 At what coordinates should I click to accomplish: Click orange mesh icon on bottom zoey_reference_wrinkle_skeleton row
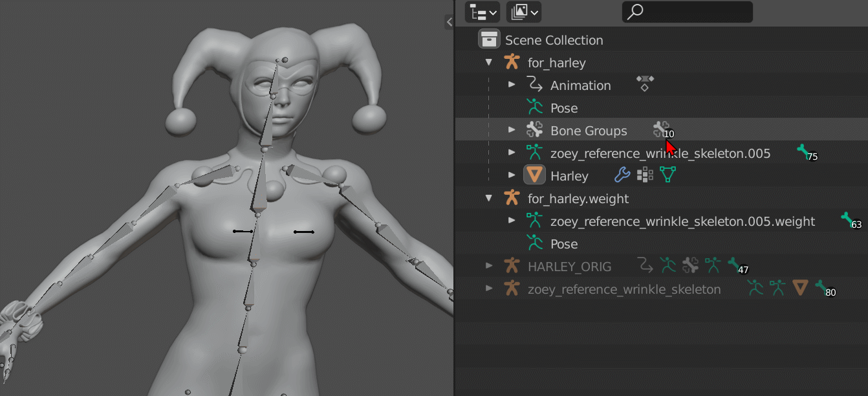coord(801,287)
